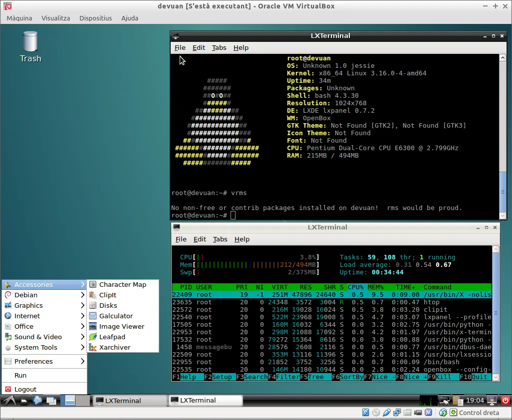Viewport: 512px width, 420px height.
Task: Launch Leafpad text editor
Action: pyautogui.click(x=123, y=337)
